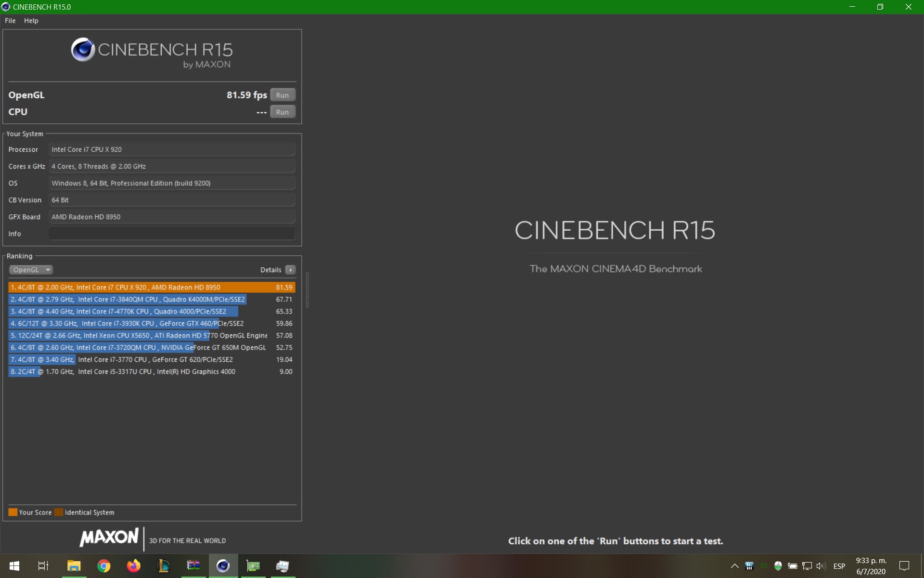The height and width of the screenshot is (578, 924).
Task: Run the OpenGL benchmark
Action: pos(282,95)
